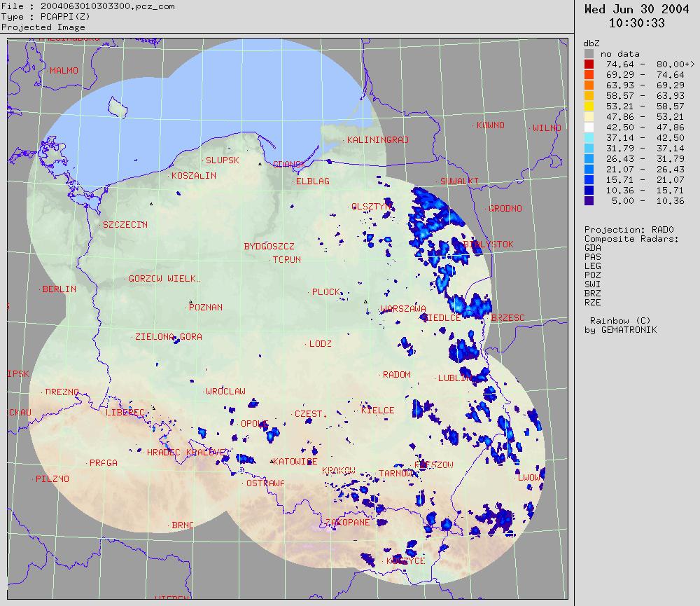Image resolution: width=700 pixels, height=606 pixels.
Task: Click the KRAKOW city label on map
Action: coord(339,471)
